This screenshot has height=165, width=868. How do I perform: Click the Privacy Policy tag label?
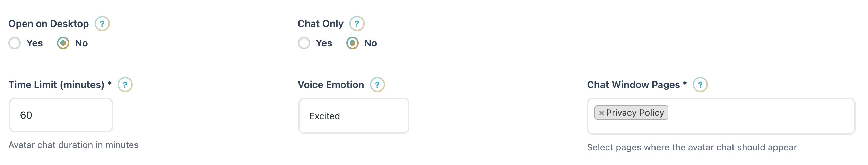click(635, 113)
